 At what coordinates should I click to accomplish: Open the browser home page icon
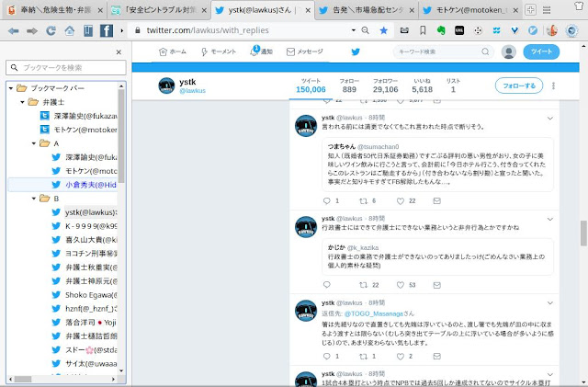point(70,30)
